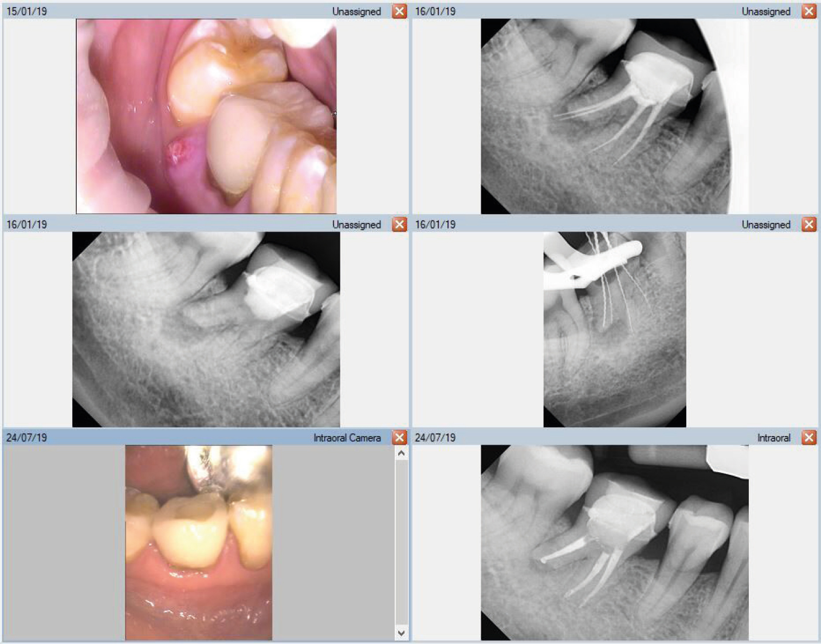This screenshot has height=644, width=821.
Task: Click the scroll down arrow in the Intraoral Camera panel
Action: 401,633
